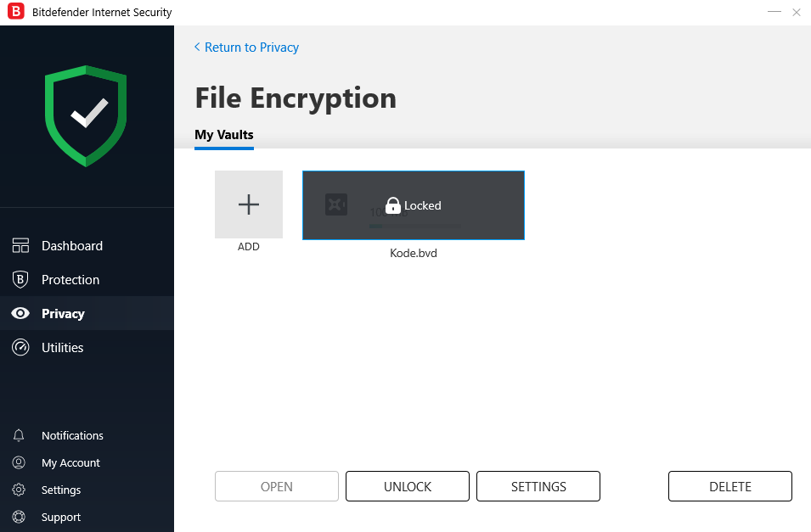Screen dimensions: 811x532
Task: Open vault SETTINGS button
Action: pos(538,486)
